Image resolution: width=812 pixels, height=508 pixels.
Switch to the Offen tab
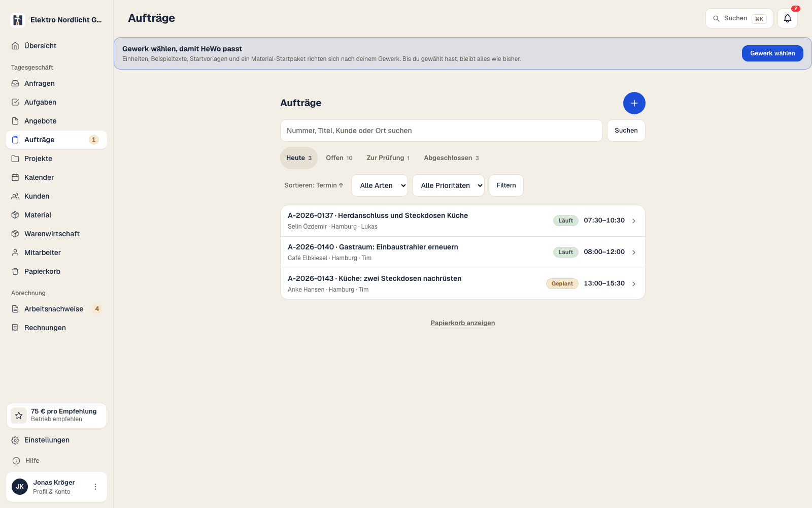click(x=339, y=158)
